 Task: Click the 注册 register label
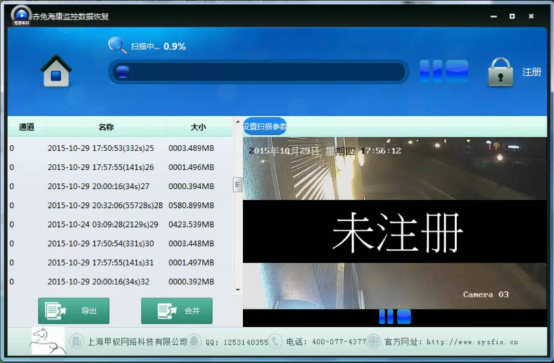(531, 72)
